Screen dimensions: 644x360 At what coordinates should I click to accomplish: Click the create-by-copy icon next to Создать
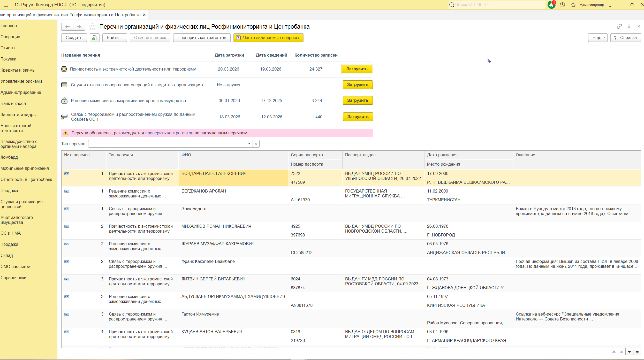click(x=94, y=38)
